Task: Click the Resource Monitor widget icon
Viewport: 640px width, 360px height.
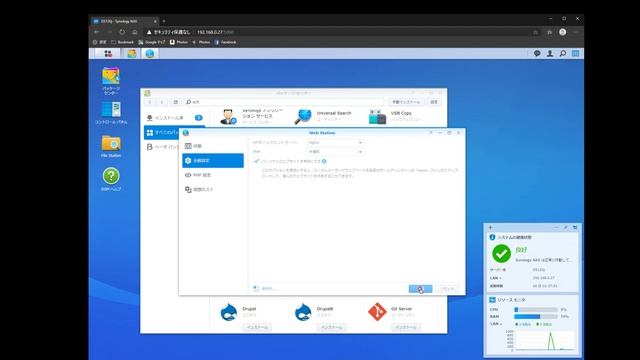Action: (x=492, y=300)
